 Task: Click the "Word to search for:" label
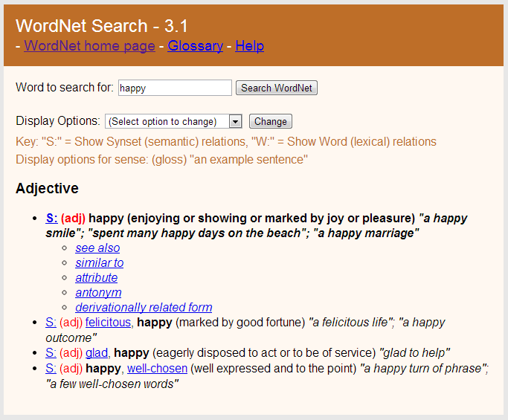[x=65, y=88]
